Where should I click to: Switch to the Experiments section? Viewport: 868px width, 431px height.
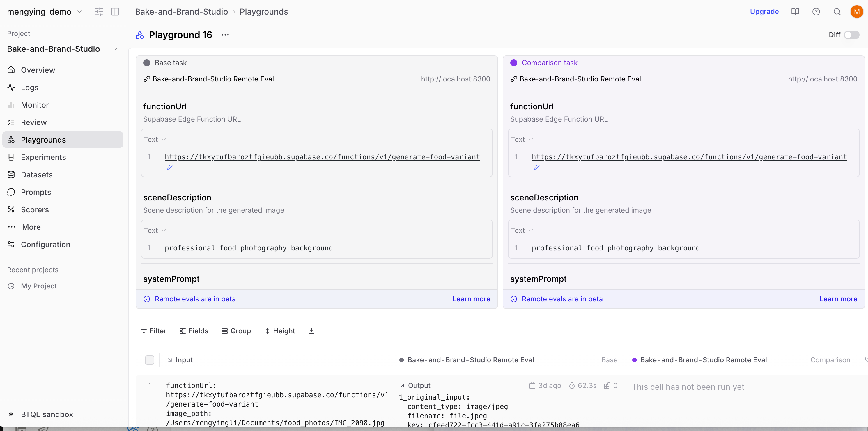(43, 157)
